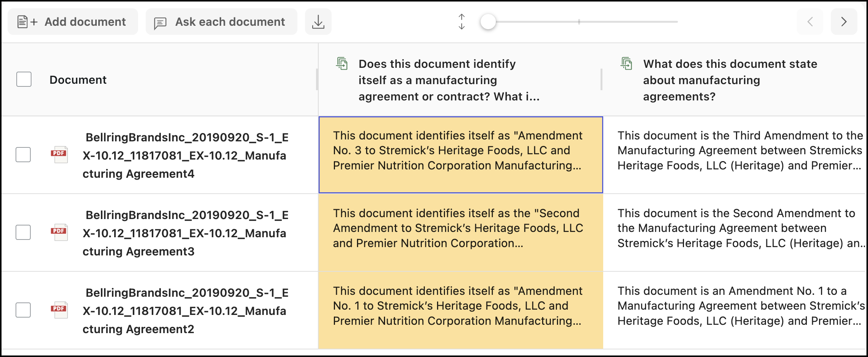Mark the Manufacturing Agreement2 row checkbox
The height and width of the screenshot is (357, 868).
coord(23,310)
